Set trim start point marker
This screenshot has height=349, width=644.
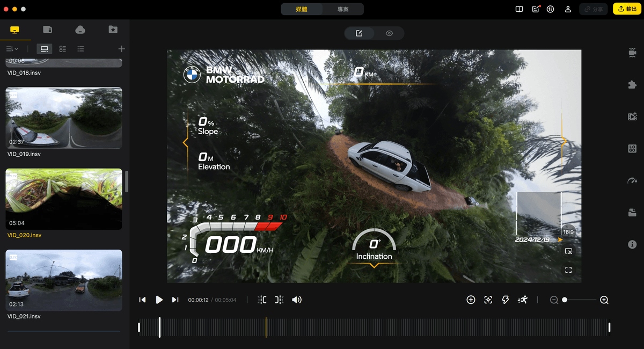[262, 300]
